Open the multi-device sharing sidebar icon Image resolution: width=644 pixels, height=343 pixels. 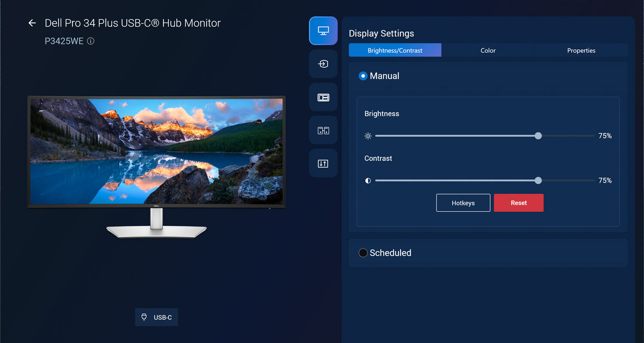pos(323,130)
